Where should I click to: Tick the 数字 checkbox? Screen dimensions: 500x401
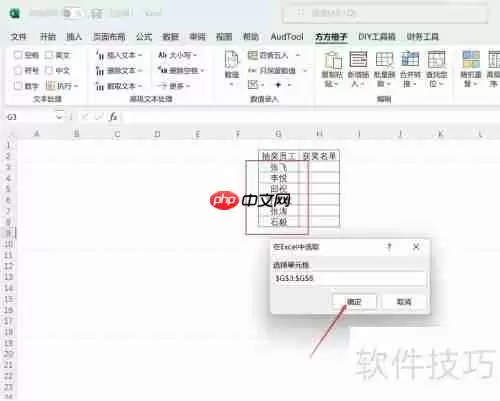(x=18, y=86)
